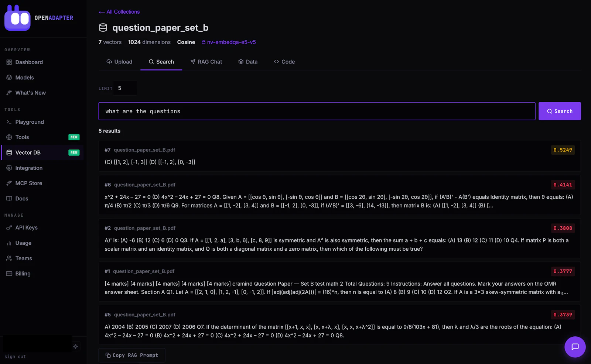Open the chat support bubble

575,347
